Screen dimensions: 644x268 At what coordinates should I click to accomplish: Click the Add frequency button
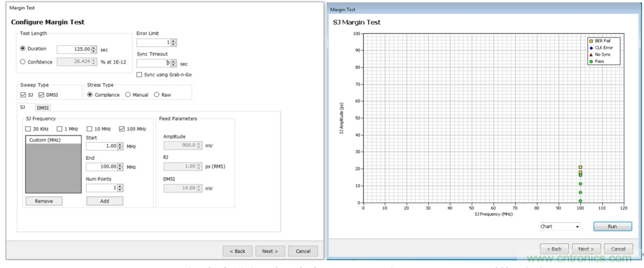[104, 201]
